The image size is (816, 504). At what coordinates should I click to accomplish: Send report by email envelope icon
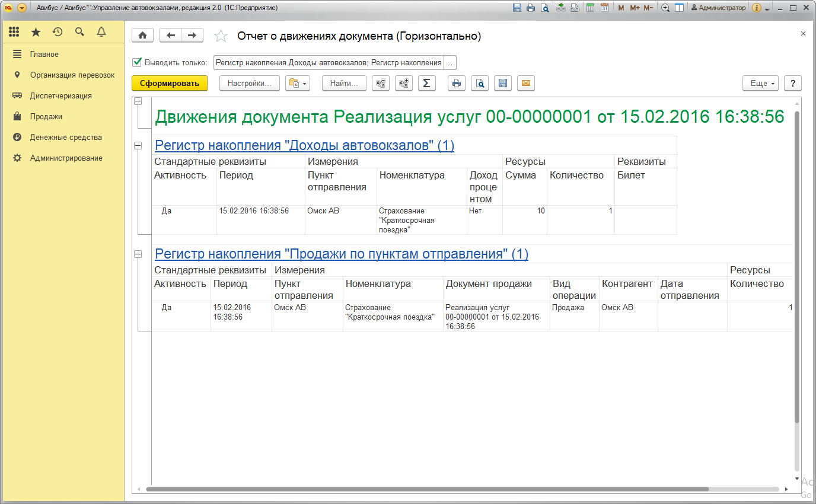point(525,84)
